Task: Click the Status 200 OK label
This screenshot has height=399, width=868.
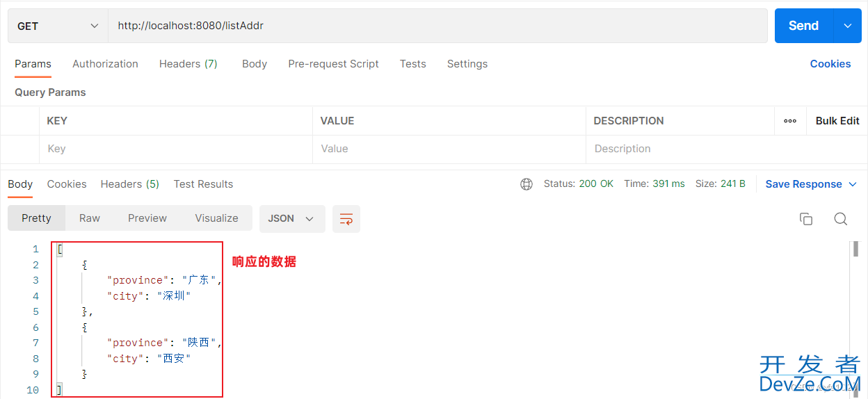Action: click(x=579, y=184)
